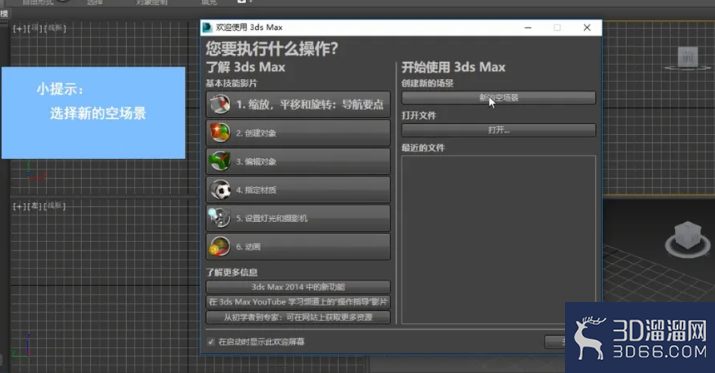
Task: Click the lights and camera tutorial icon
Action: click(219, 218)
